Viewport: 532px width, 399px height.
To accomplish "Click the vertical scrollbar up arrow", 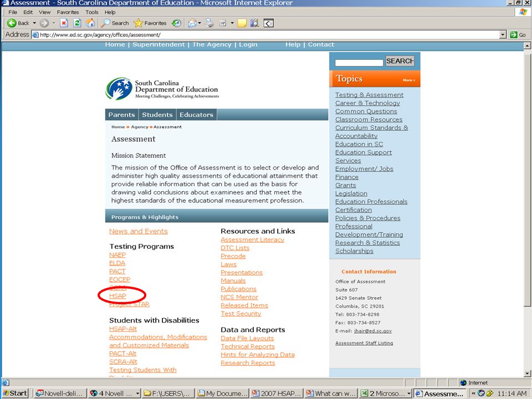I will coord(527,45).
